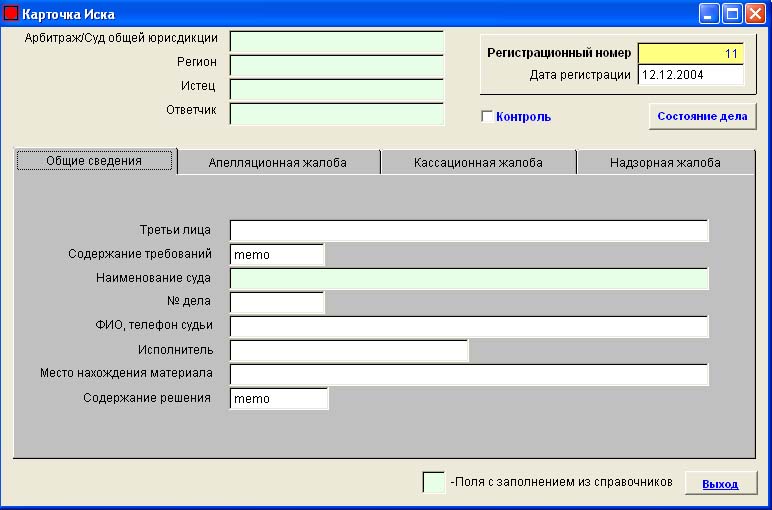Click the red app icon in title bar

[x=13, y=15]
